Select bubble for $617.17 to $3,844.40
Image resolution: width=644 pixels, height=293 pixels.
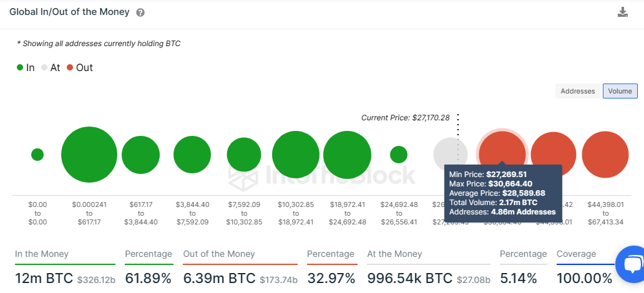tap(141, 155)
